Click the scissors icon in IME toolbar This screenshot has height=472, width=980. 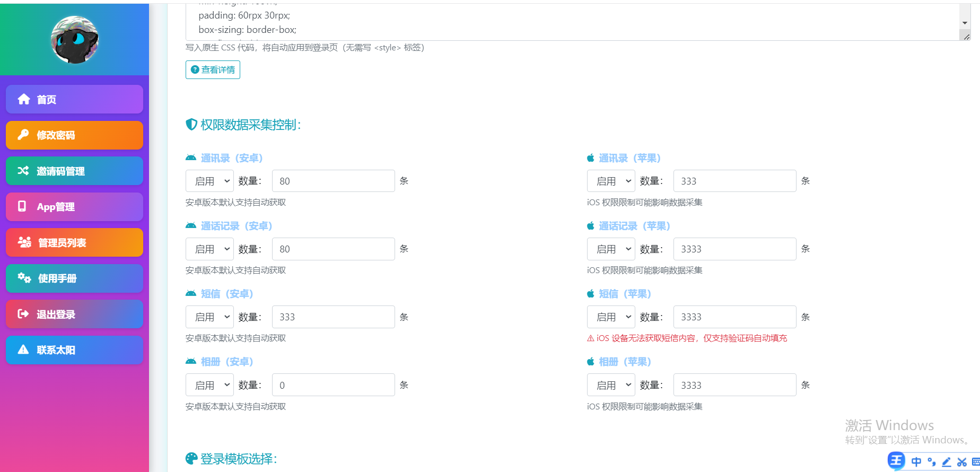(x=961, y=462)
